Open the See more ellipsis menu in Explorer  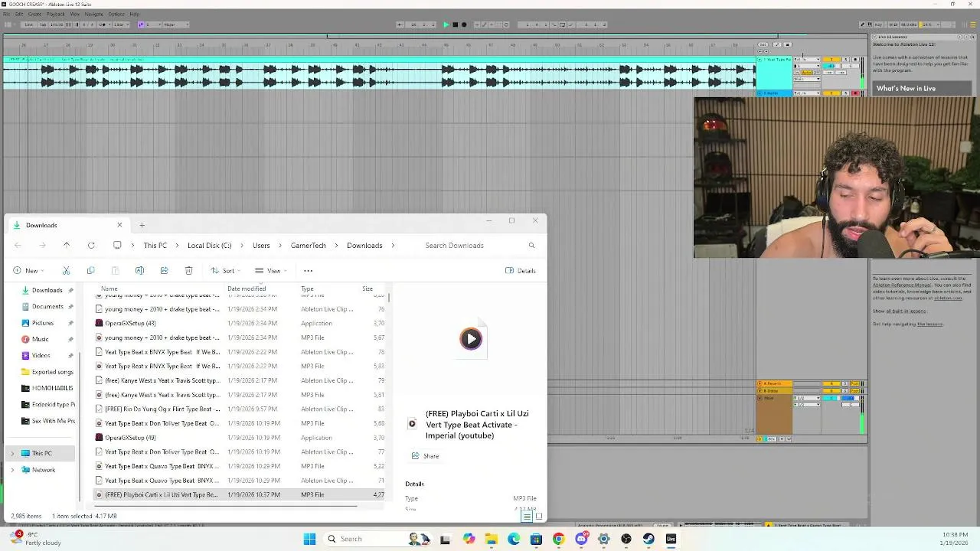308,270
